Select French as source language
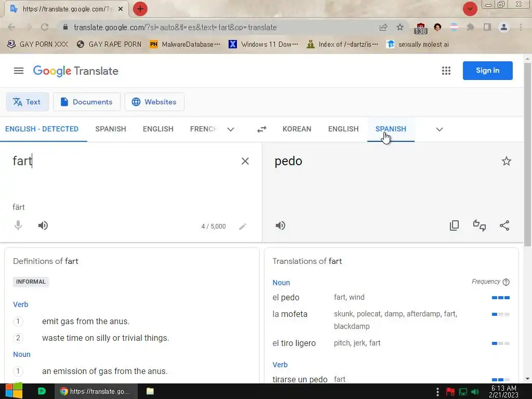This screenshot has width=532, height=399. 203,129
